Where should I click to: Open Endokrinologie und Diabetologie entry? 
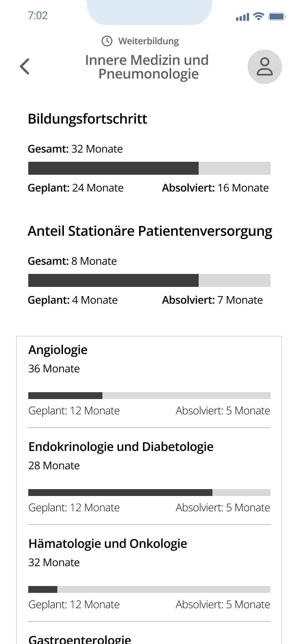(121, 447)
